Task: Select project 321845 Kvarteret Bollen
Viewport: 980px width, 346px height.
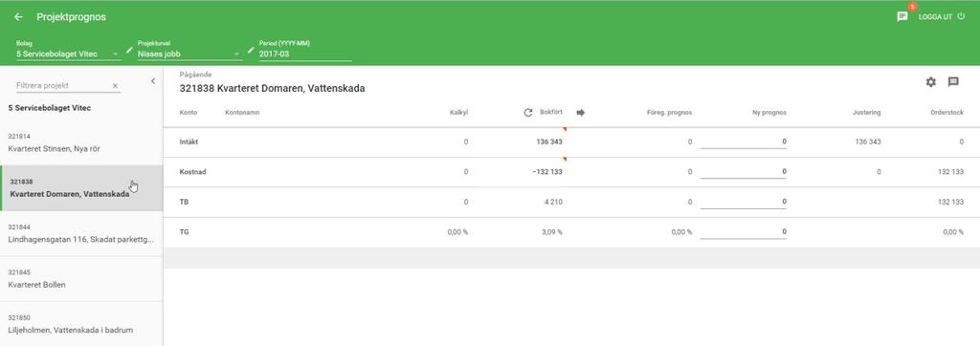Action: click(x=81, y=278)
